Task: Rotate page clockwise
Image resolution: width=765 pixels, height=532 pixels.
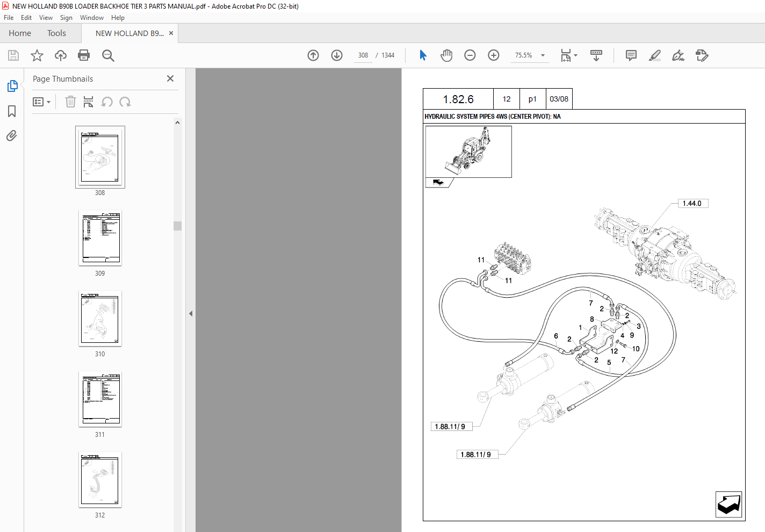Action: [x=125, y=102]
